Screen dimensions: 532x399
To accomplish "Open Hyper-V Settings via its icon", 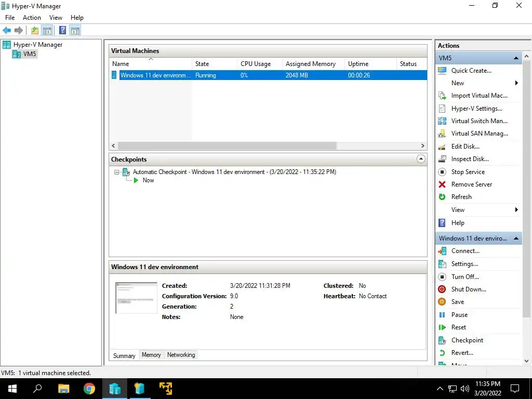I will point(442,109).
